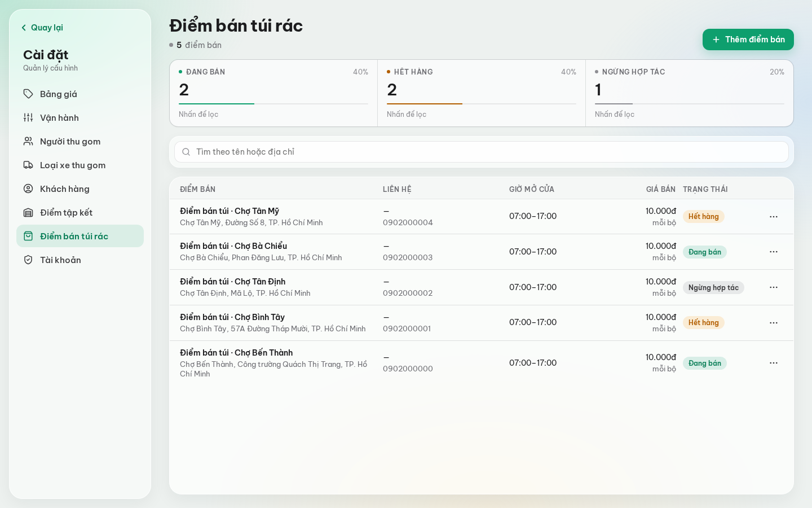Click the Trạng thái column header
The width and height of the screenshot is (812, 508).
(705, 189)
